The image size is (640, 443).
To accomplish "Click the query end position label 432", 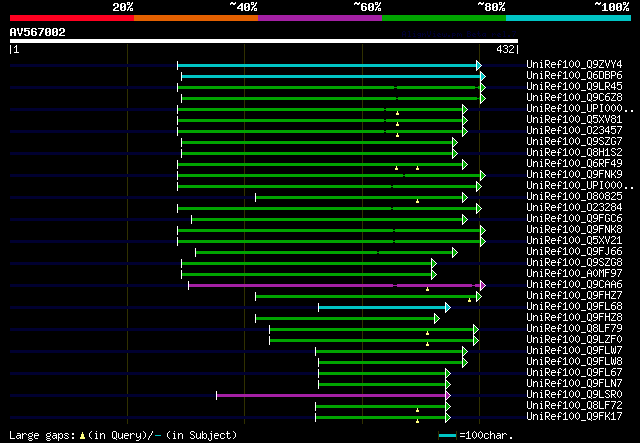I will coord(506,49).
